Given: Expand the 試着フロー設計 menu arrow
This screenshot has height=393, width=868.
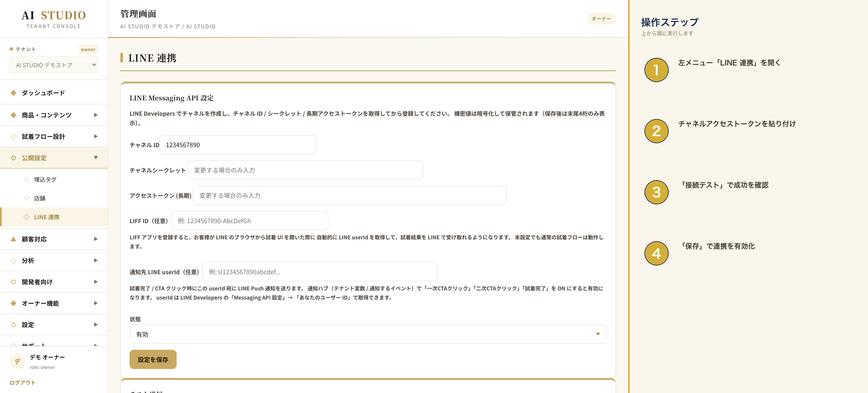Looking at the screenshot, I should [96, 136].
